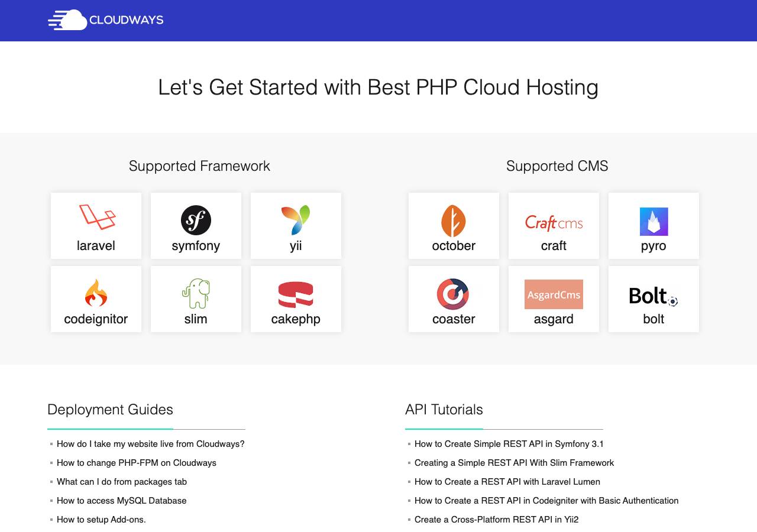Click the 'Best PHP Cloud Hosting' page title

click(x=378, y=87)
